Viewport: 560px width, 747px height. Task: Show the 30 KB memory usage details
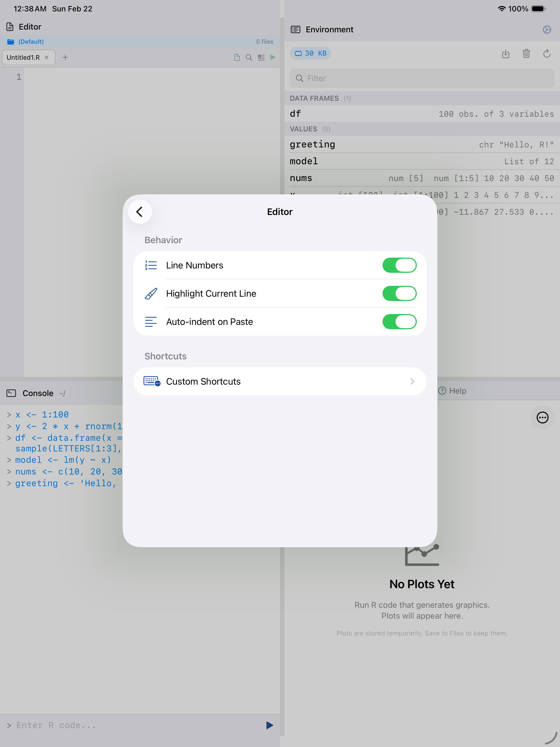click(310, 53)
